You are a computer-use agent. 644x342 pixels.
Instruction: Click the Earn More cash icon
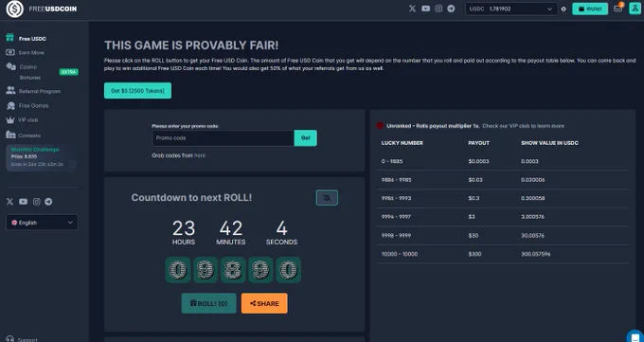(x=10, y=52)
